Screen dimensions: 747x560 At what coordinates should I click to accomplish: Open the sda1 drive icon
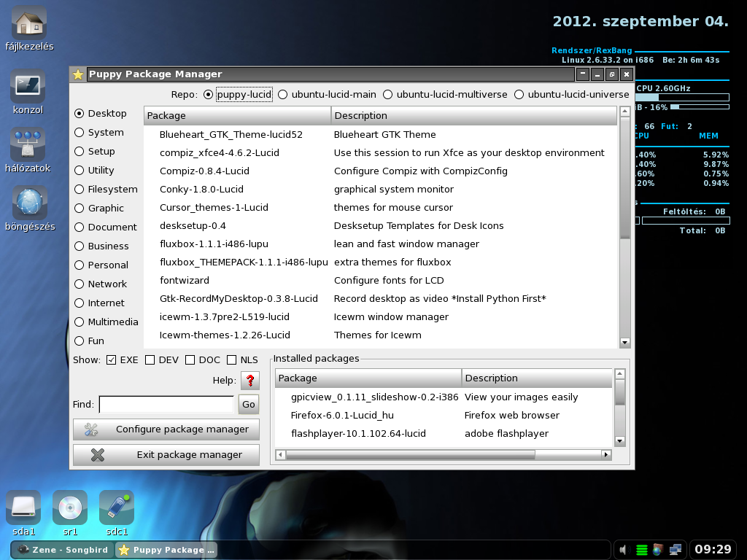[x=23, y=507]
